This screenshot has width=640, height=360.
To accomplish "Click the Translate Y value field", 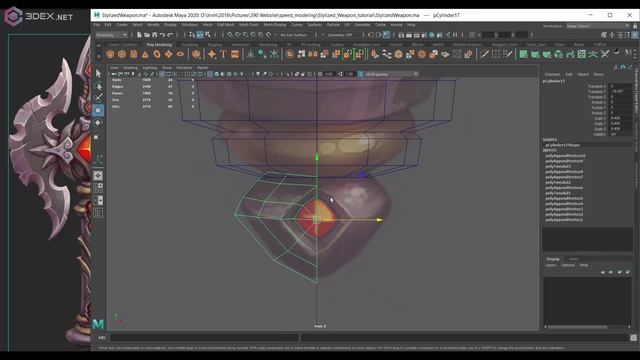I will 620,92.
